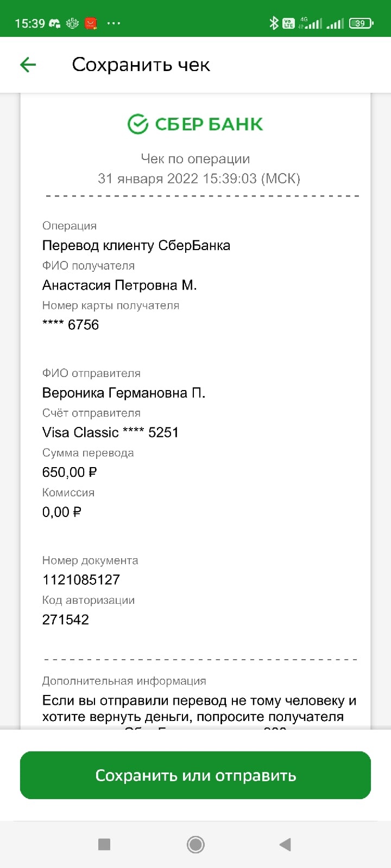Tap the VoLTE status icon
This screenshot has height=868, width=391.
tap(288, 23)
